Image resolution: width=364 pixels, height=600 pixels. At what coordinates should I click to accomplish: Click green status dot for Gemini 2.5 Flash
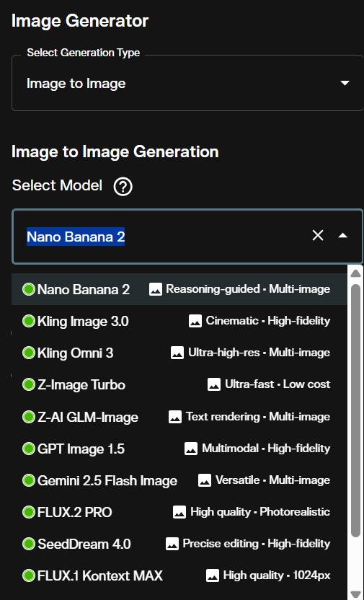coord(29,480)
